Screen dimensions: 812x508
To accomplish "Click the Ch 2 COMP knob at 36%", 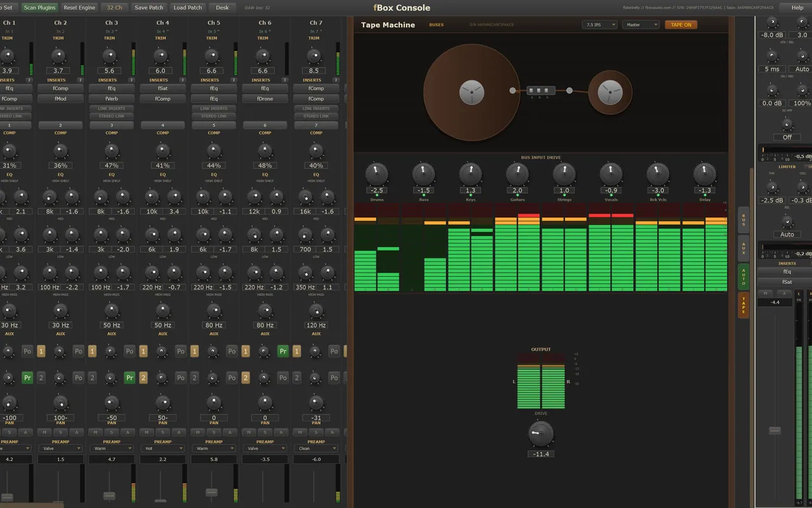I will point(60,151).
